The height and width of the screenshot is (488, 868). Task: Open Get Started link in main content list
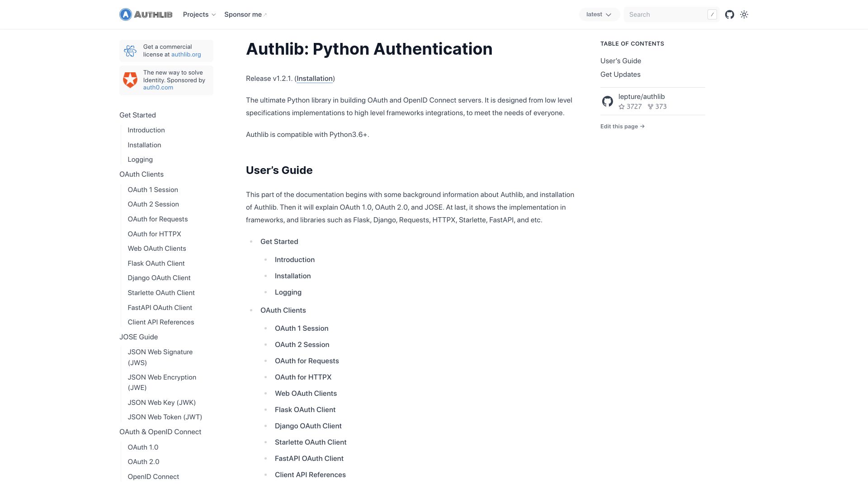279,242
